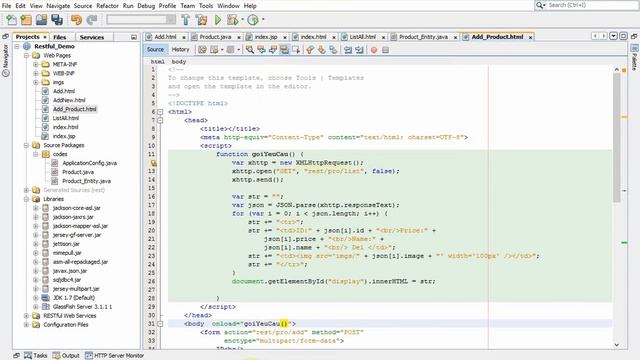This screenshot has width=640, height=360.
Task: Click Next Bookmark editor icon
Action: (x=322, y=50)
